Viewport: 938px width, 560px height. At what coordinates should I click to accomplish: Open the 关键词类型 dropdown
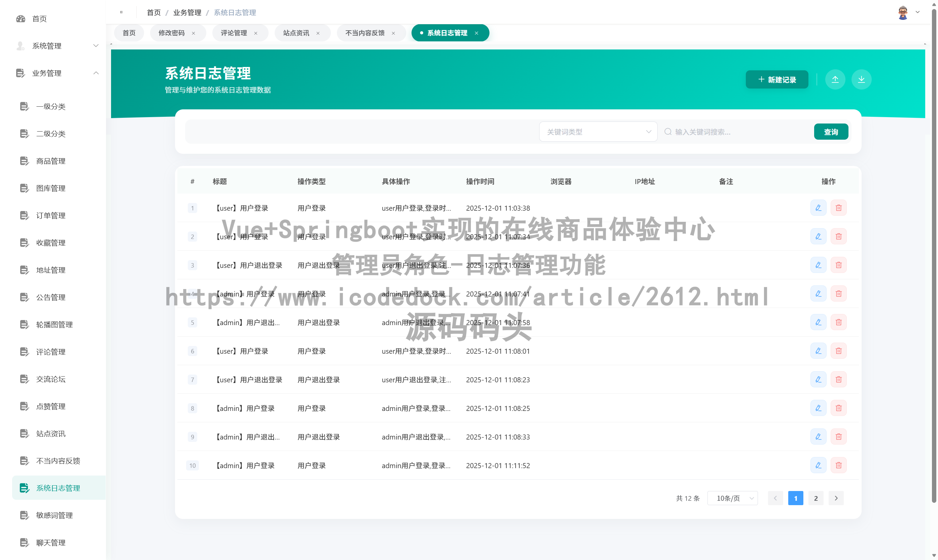598,131
